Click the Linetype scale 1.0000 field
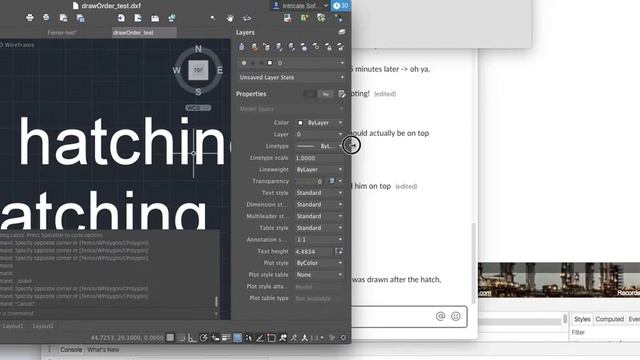This screenshot has width=640, height=360. 319,158
